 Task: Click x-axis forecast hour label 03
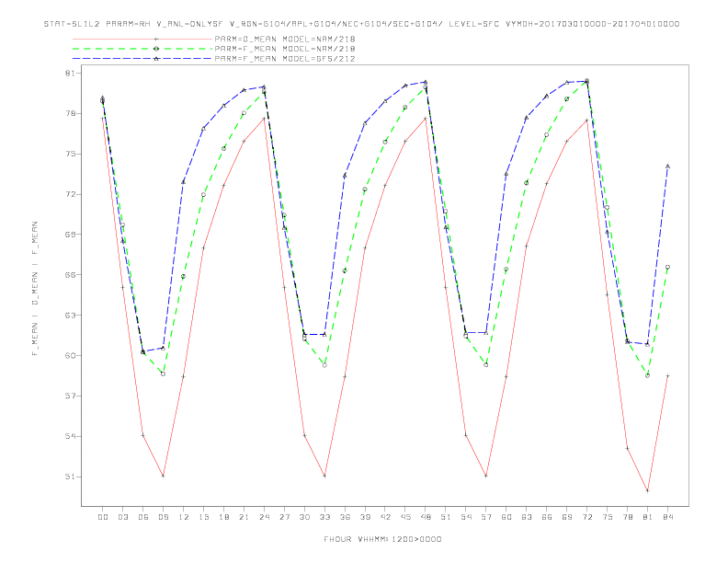pos(123,517)
